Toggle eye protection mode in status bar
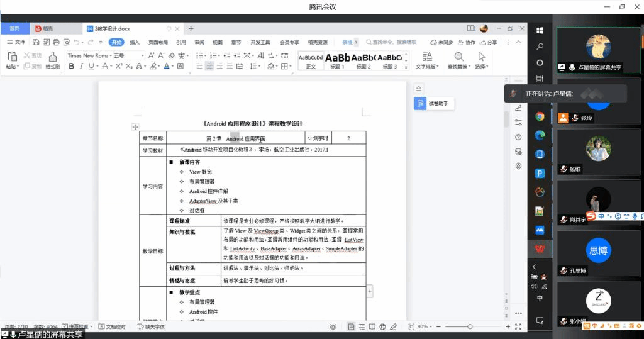 [333, 326]
